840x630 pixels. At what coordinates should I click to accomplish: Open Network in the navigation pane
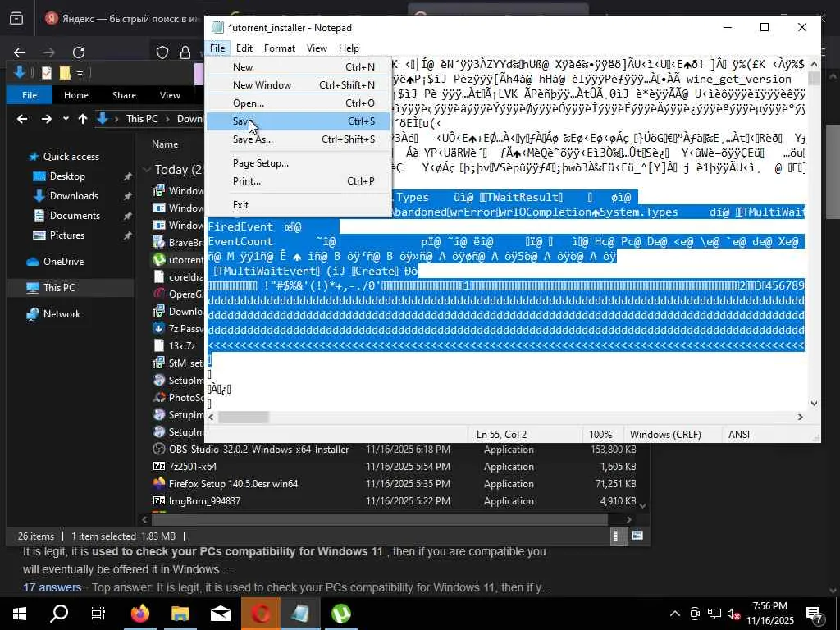click(62, 314)
